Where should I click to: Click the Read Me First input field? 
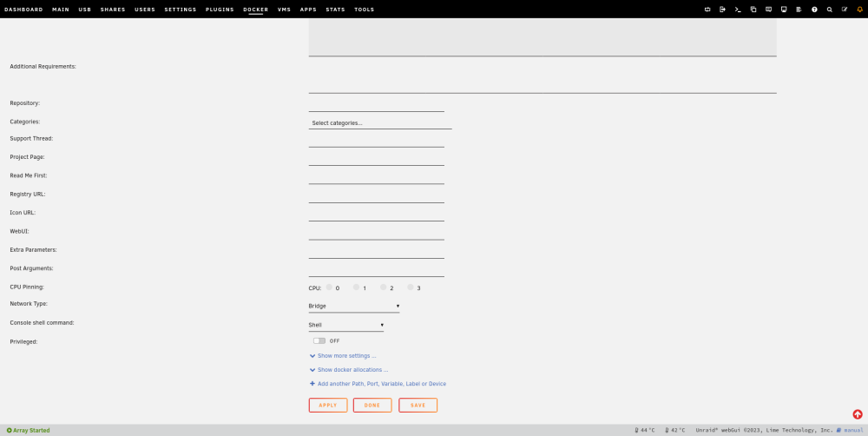377,177
